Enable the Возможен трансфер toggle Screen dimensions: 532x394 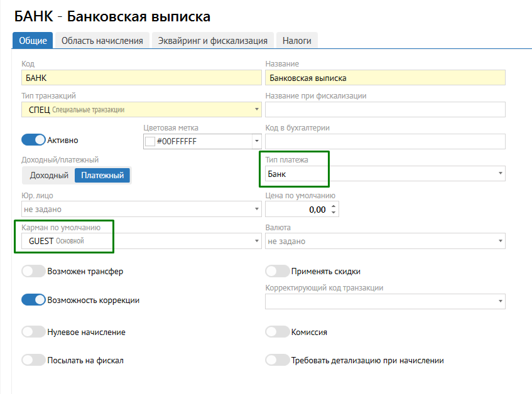click(x=34, y=272)
